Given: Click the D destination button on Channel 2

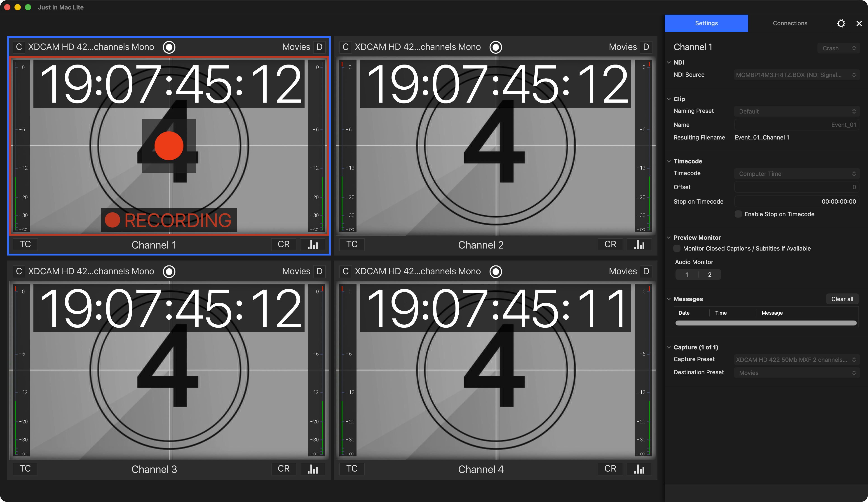Looking at the screenshot, I should [x=646, y=47].
